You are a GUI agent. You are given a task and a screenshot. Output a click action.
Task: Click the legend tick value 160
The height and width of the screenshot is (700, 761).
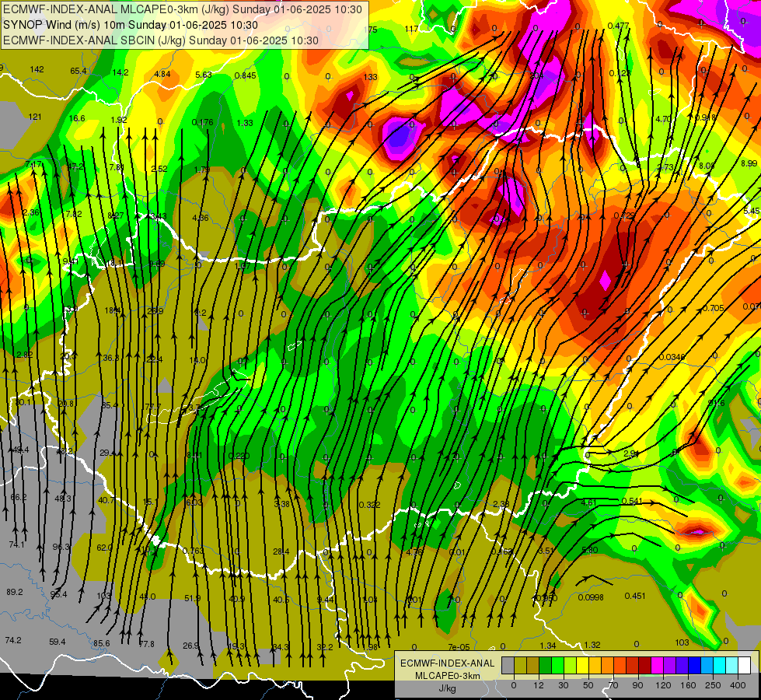[688, 685]
